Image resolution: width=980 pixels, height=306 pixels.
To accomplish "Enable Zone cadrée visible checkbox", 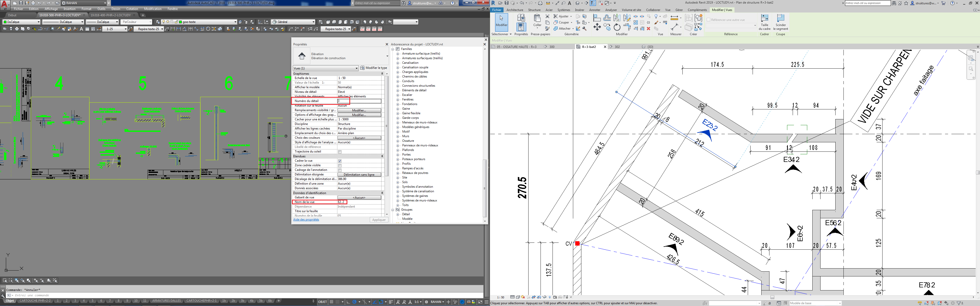I will coord(340,165).
